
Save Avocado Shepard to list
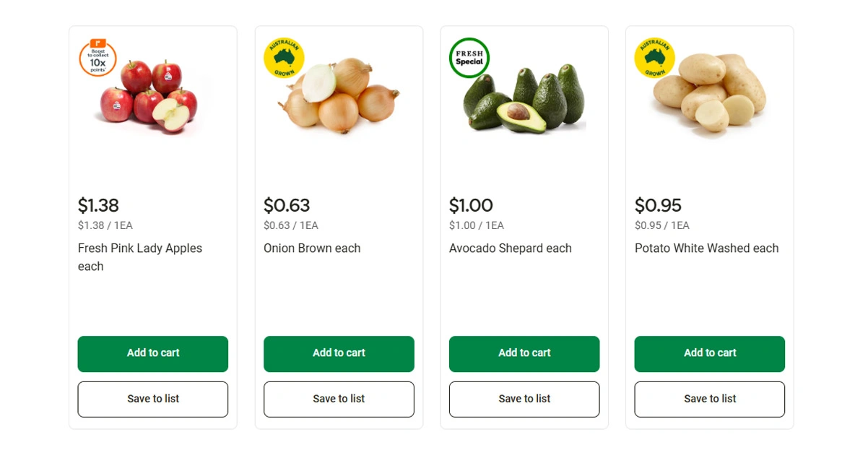524,399
